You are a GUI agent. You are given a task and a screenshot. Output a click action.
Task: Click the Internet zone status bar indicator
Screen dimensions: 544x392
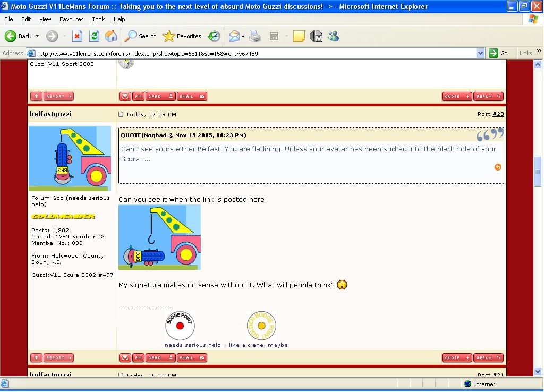480,384
